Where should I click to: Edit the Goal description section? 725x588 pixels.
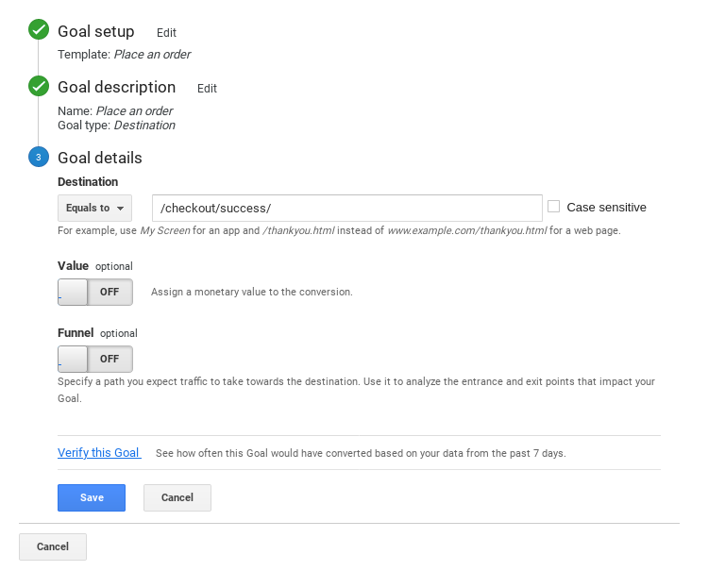point(207,89)
